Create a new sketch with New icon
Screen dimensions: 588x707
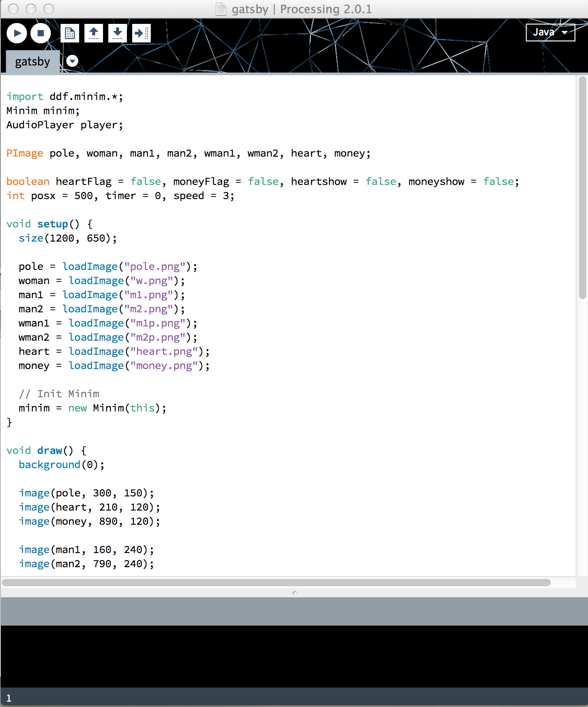click(70, 33)
